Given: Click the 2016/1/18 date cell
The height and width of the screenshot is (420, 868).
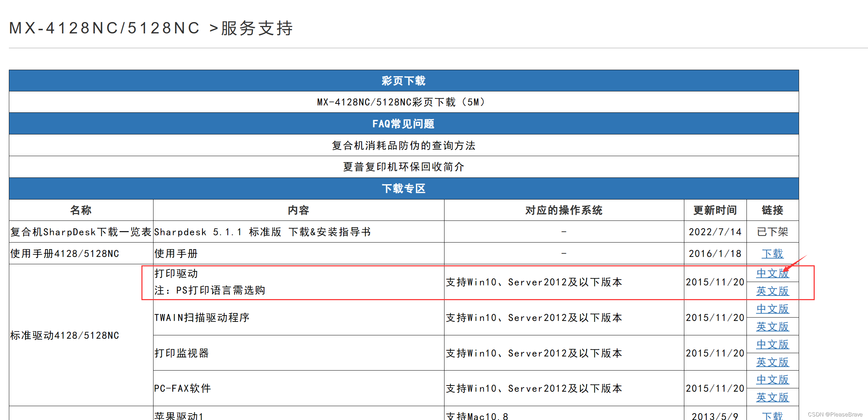Looking at the screenshot, I should pos(715,254).
